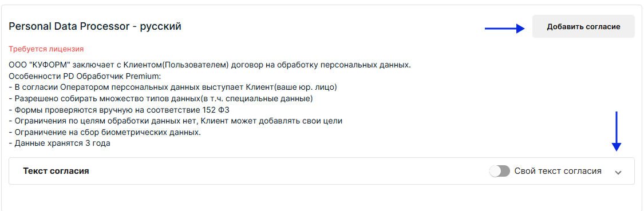This screenshot has height=211, width=644.
Task: Click the line mentioning 152 ФЗ
Action: (118, 110)
